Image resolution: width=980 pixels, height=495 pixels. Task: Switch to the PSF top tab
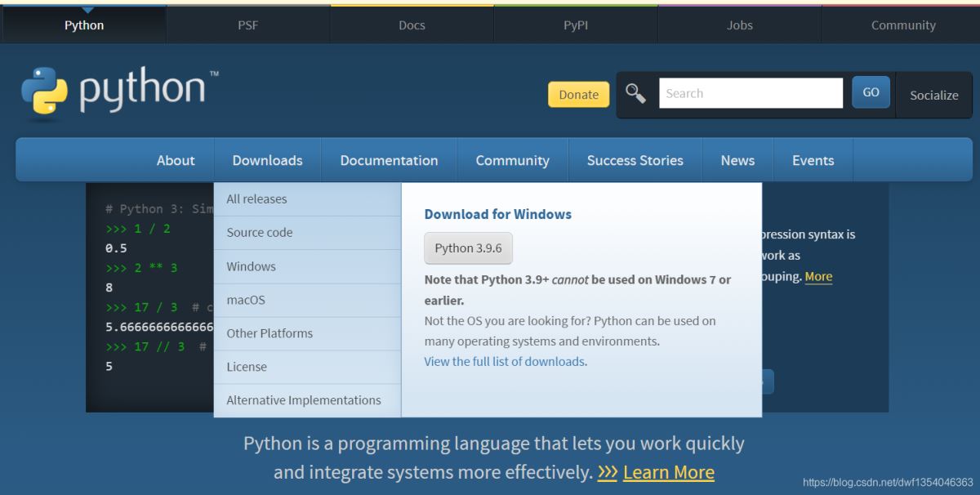click(247, 25)
